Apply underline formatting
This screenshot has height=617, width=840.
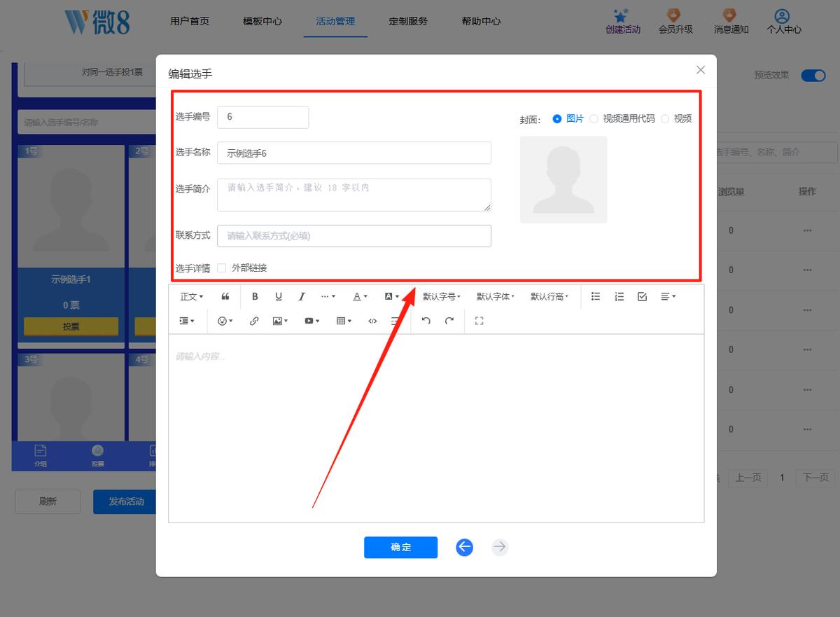[x=279, y=297]
